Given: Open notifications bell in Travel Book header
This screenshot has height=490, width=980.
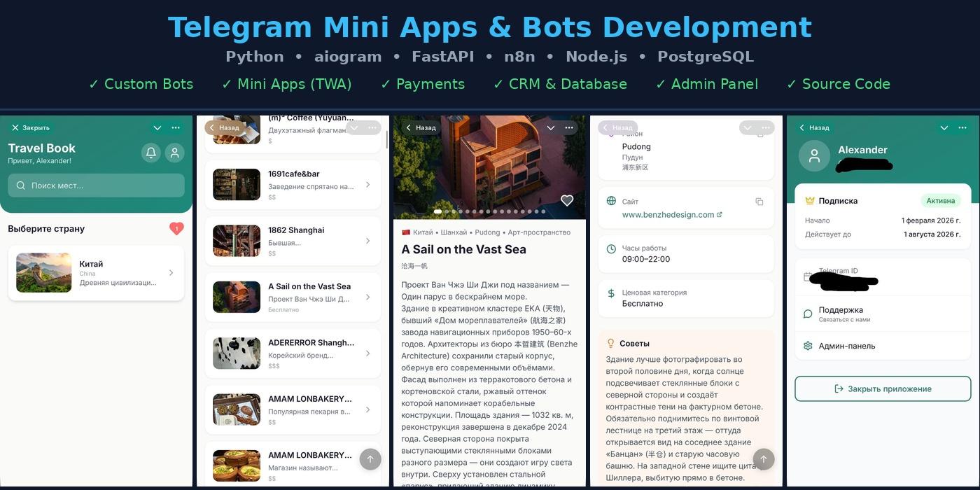Looking at the screenshot, I should pyautogui.click(x=150, y=153).
